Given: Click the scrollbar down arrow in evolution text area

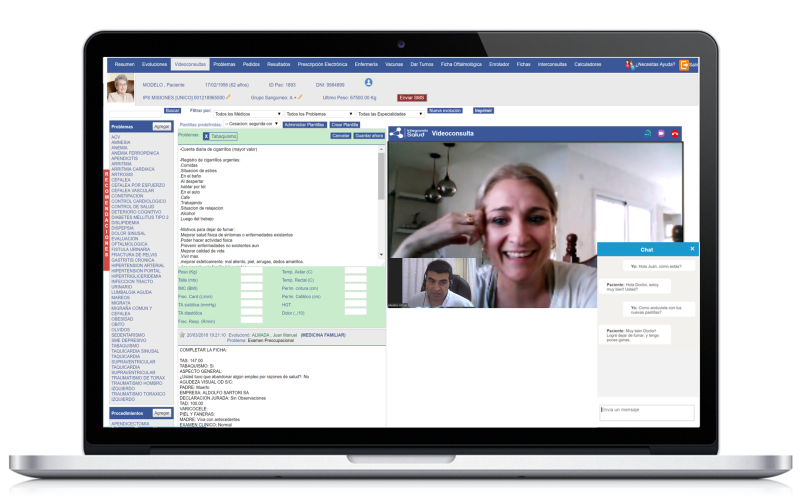Looking at the screenshot, I should coord(381,254).
